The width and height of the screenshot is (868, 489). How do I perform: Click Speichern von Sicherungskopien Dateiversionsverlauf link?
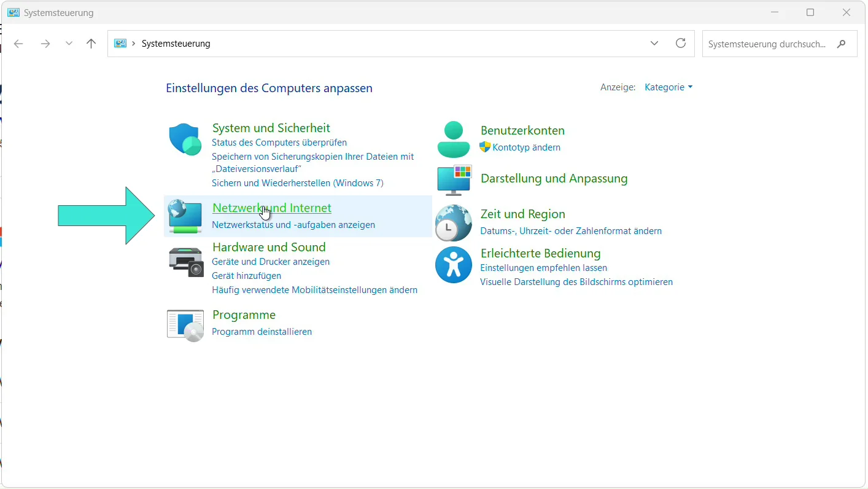[313, 163]
